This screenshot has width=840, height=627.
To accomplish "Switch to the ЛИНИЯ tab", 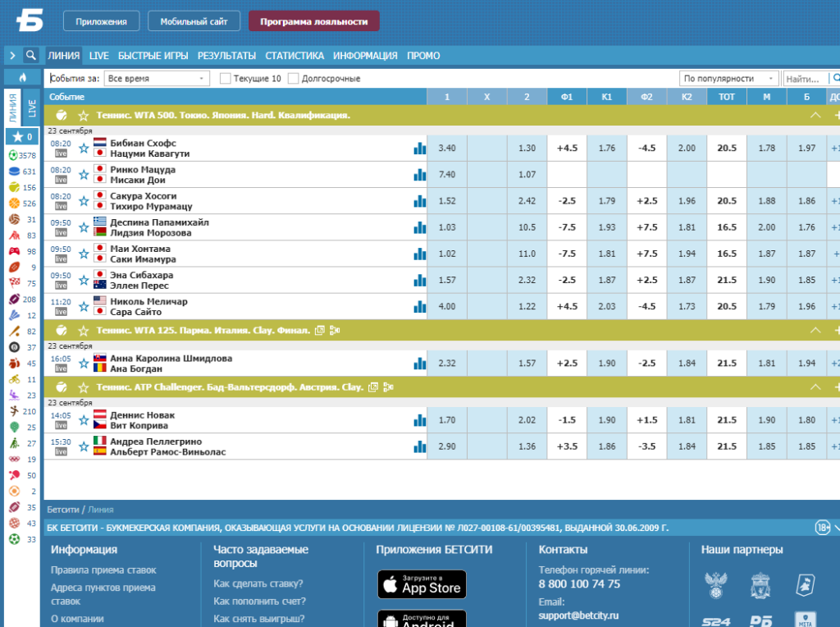I will click(64, 55).
